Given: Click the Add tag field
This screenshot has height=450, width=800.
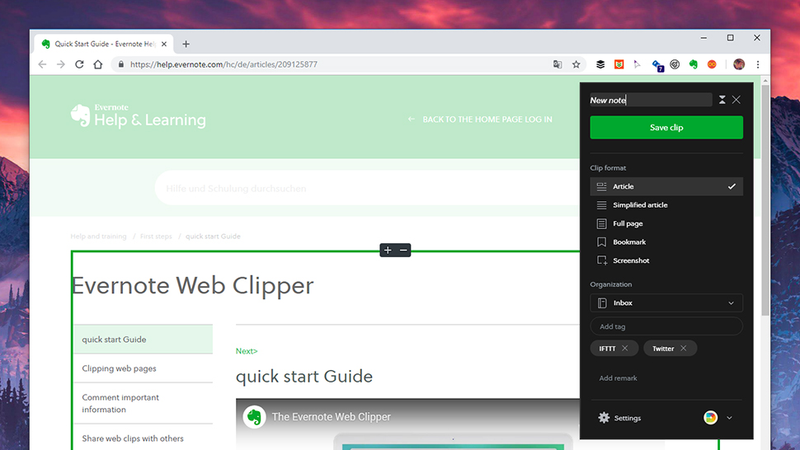Looking at the screenshot, I should tap(666, 327).
